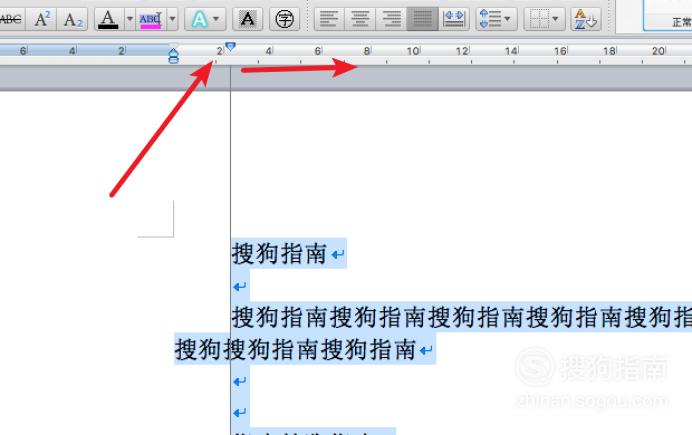Apply strikethrough formatting
The height and width of the screenshot is (435, 692).
click(11, 19)
